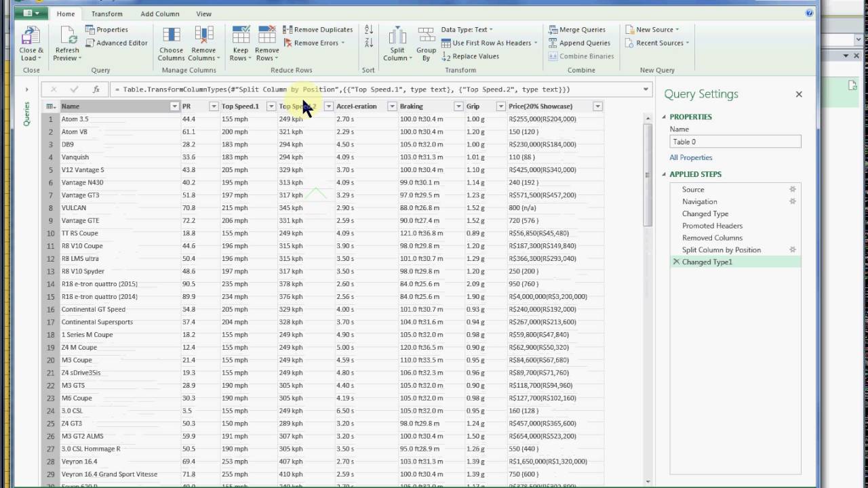Open the Data Type: Text dropdown

point(467,30)
